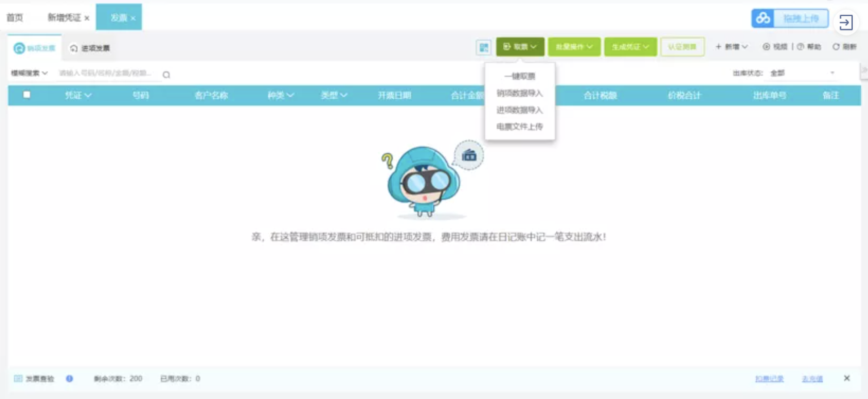Open the 新增 dropdown
Screen dimensions: 868x399
731,47
